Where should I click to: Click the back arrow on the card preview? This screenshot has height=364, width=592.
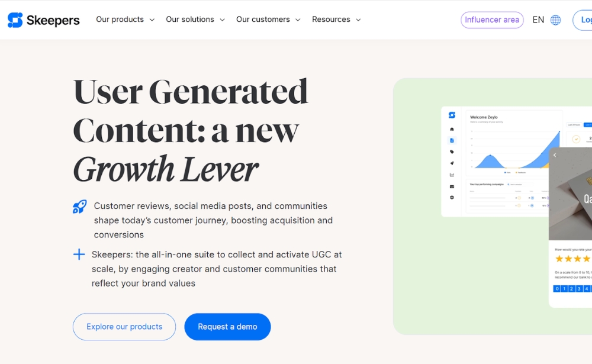point(555,156)
